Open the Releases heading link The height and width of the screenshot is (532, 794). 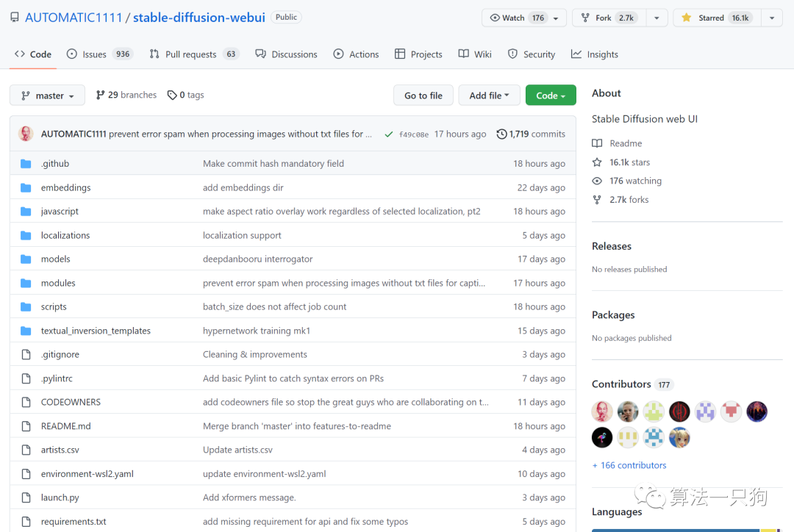click(x=612, y=246)
